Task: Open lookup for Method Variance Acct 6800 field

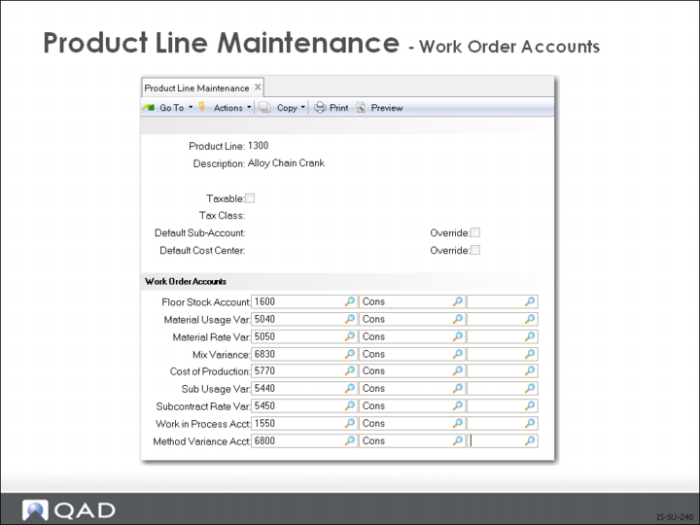Action: [x=350, y=441]
